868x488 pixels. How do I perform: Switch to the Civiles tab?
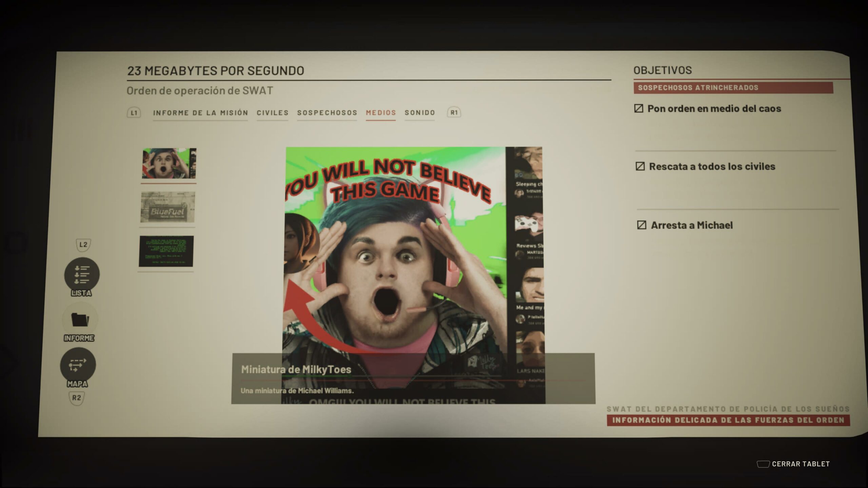click(272, 113)
